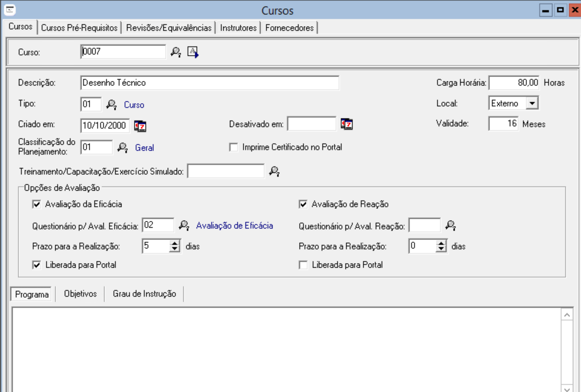Click search icon for Treinamento/Capacitação/Exercício Simulado
581x392 pixels.
click(274, 172)
